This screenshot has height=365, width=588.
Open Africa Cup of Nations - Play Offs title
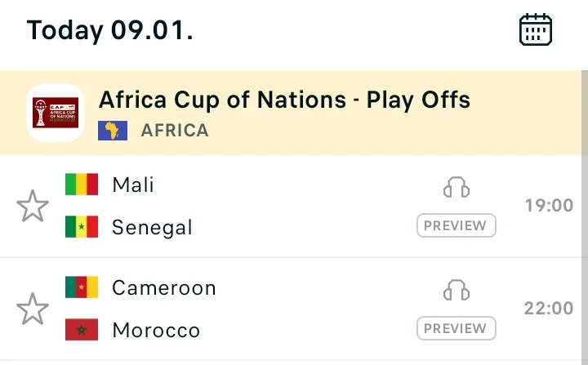[x=284, y=100]
